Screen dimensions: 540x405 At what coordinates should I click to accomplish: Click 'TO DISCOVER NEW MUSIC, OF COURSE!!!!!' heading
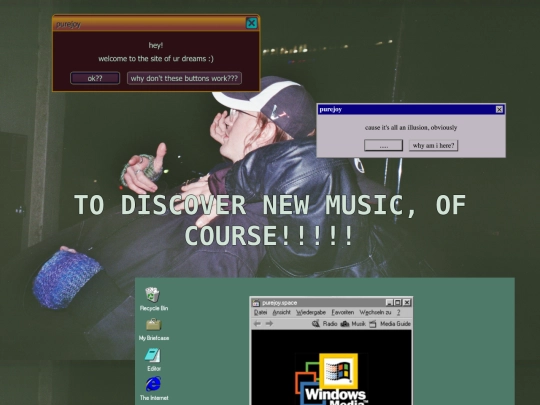click(x=270, y=220)
